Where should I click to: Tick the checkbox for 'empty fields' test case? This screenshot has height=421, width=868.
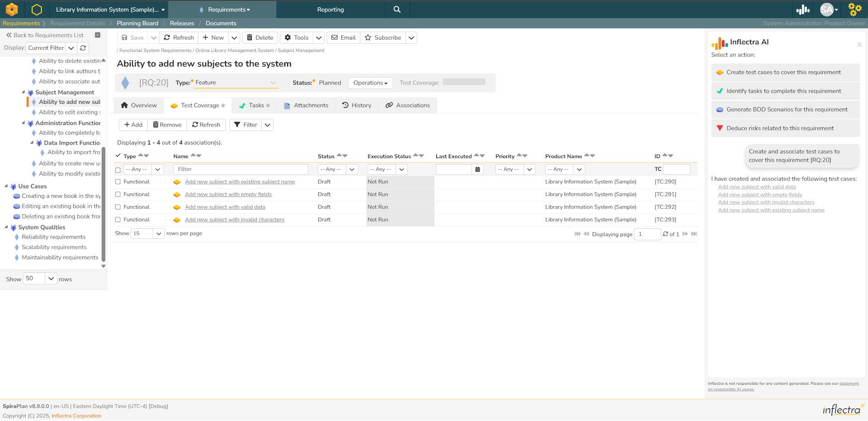tap(118, 195)
